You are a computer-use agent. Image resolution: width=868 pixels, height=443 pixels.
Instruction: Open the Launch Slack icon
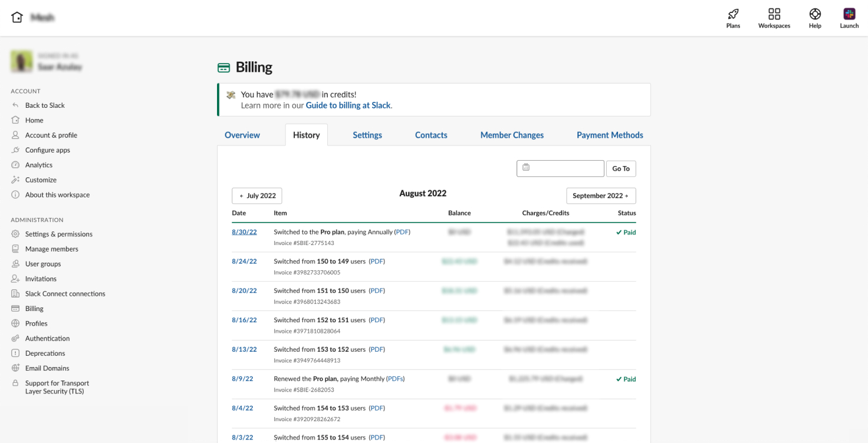click(849, 14)
